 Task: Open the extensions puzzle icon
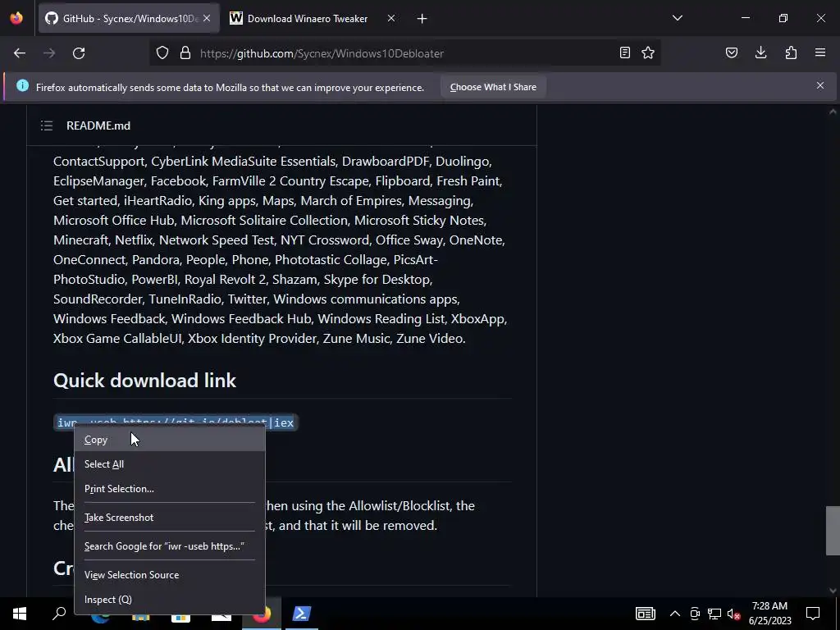tap(791, 52)
